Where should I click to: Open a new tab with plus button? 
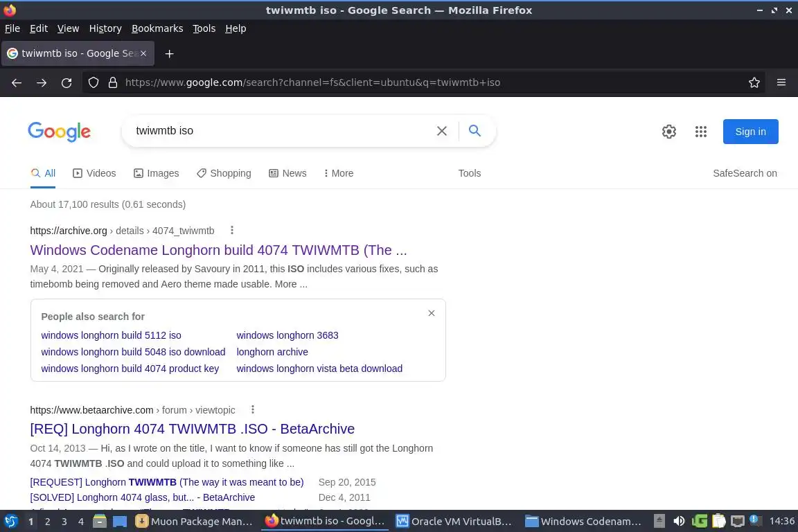(170, 53)
